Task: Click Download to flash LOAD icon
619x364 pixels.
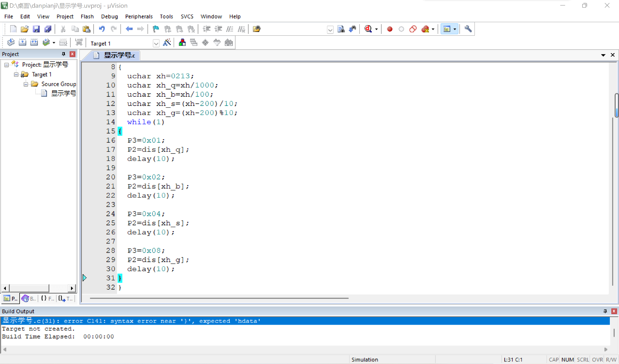Action: pyautogui.click(x=79, y=43)
